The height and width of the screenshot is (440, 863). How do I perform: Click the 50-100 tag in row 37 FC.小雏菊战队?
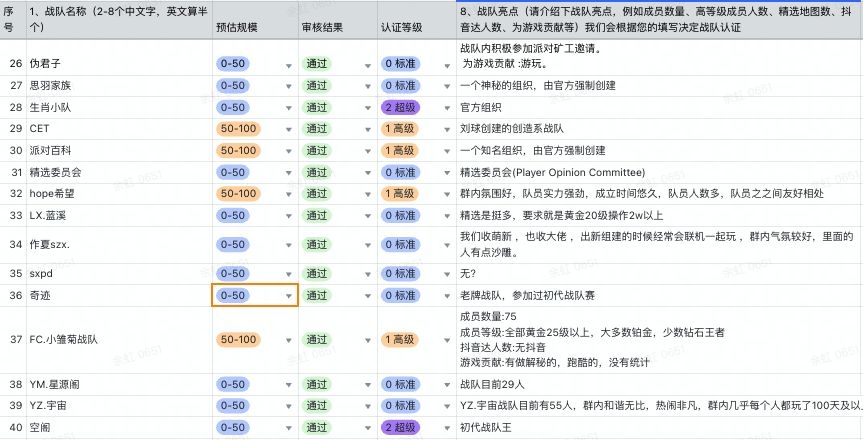point(238,340)
